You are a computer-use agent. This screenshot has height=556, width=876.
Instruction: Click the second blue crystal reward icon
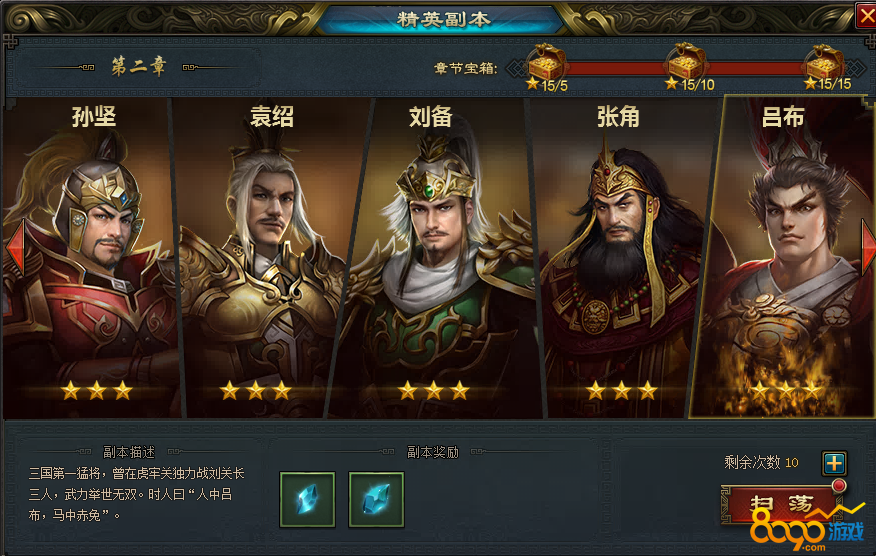(376, 500)
